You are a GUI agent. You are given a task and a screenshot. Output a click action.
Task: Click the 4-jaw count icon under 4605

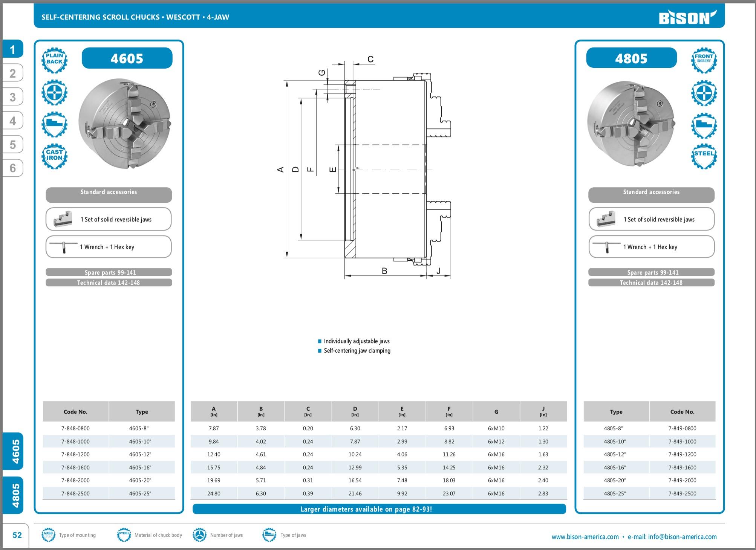[54, 92]
